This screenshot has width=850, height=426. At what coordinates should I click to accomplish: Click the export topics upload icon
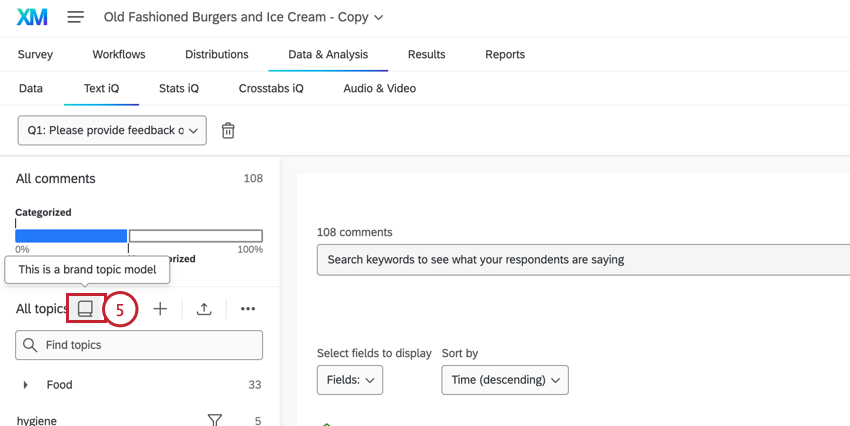(204, 309)
